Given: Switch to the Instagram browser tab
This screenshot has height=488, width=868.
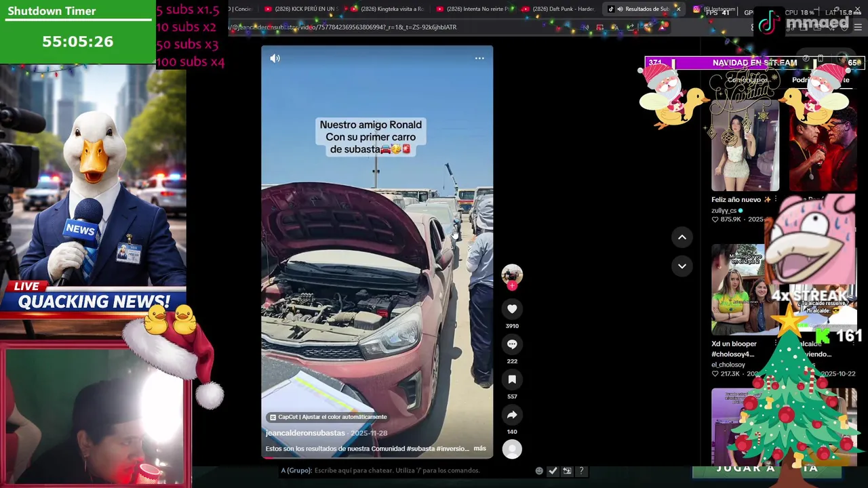Looking at the screenshot, I should (713, 9).
